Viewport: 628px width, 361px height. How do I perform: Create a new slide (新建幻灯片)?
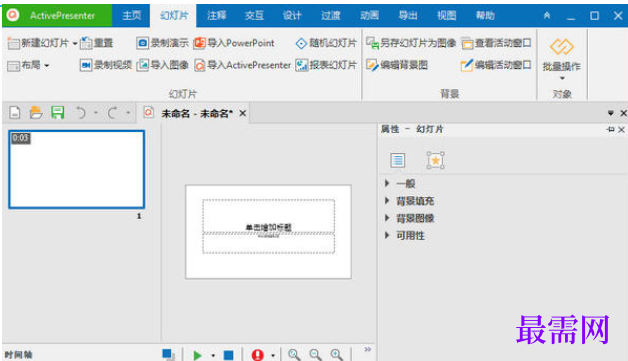coord(38,43)
